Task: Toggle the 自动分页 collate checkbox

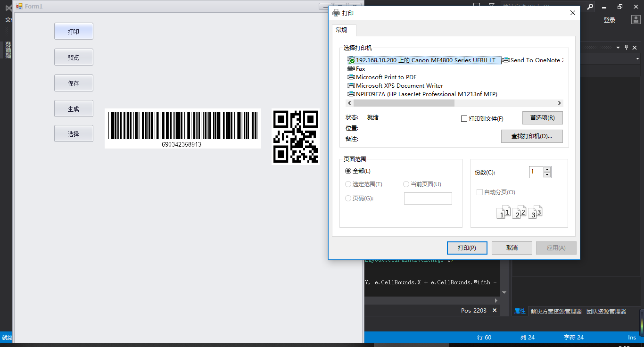Action: click(x=480, y=192)
